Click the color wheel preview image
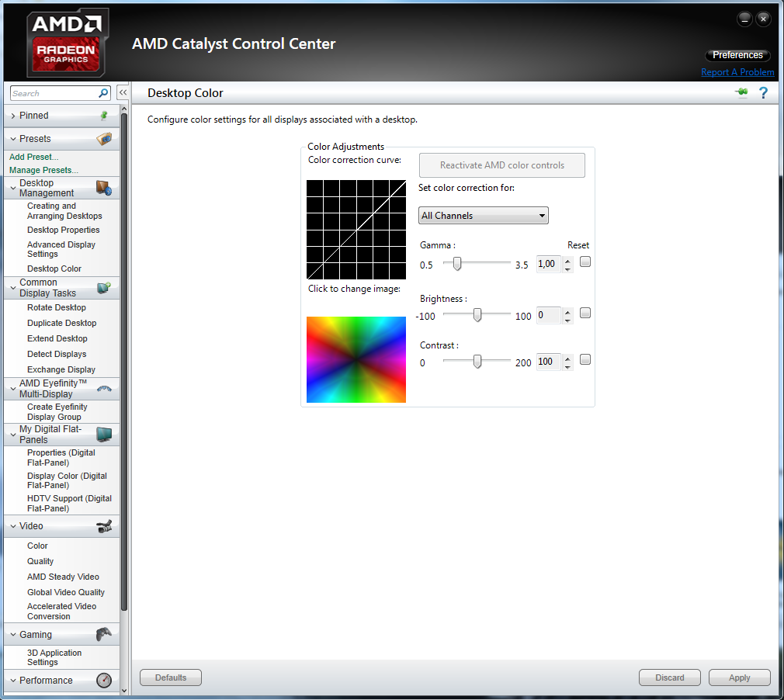This screenshot has width=784, height=700. (356, 359)
